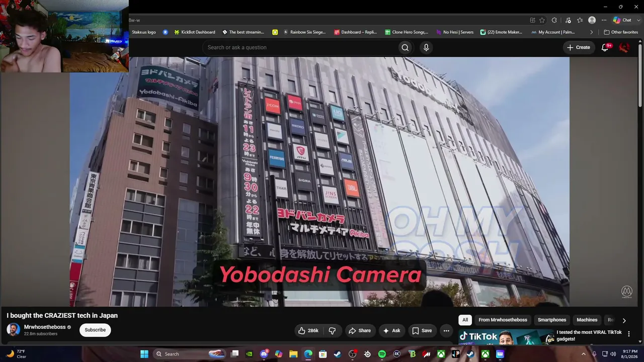Click the Create button
Viewport: 644px width, 362px height.
coord(578,47)
